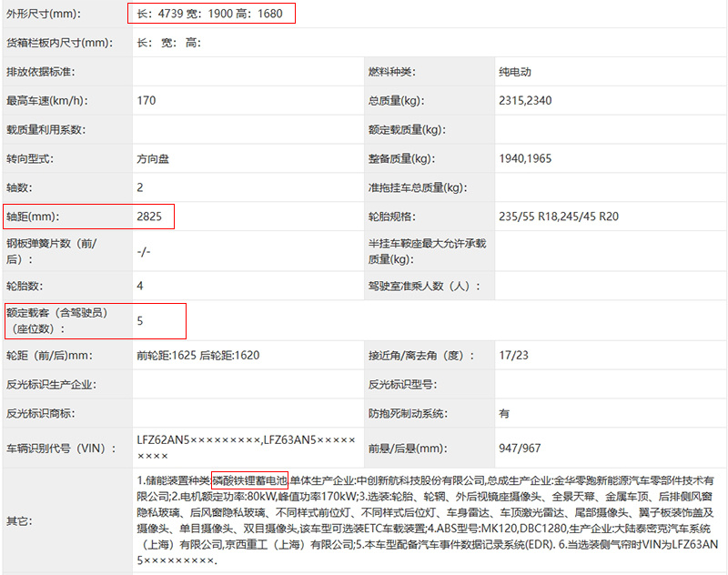Viewport: 728px width, 575px height.
Task: Select the 轴距(mm) label
Action: (x=33, y=217)
